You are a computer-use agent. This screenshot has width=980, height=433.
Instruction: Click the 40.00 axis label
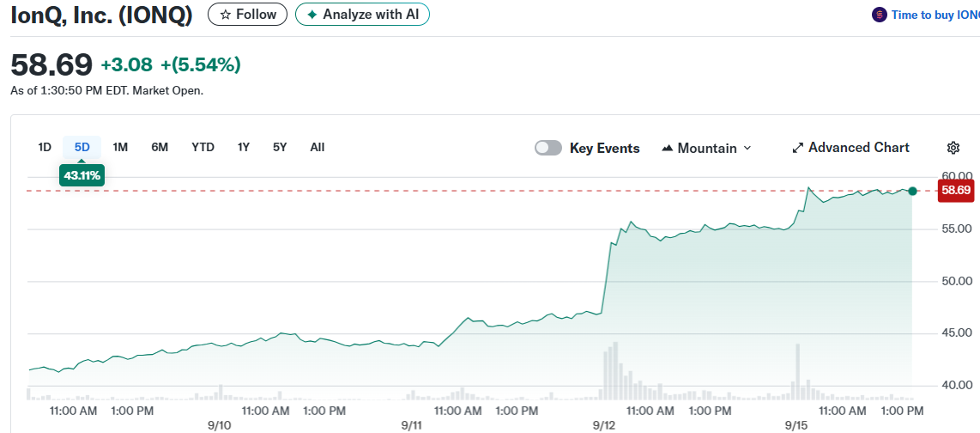(x=956, y=386)
